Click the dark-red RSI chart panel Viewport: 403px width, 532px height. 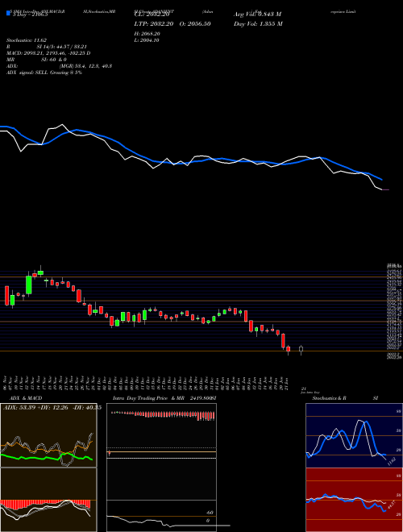(x=354, y=500)
